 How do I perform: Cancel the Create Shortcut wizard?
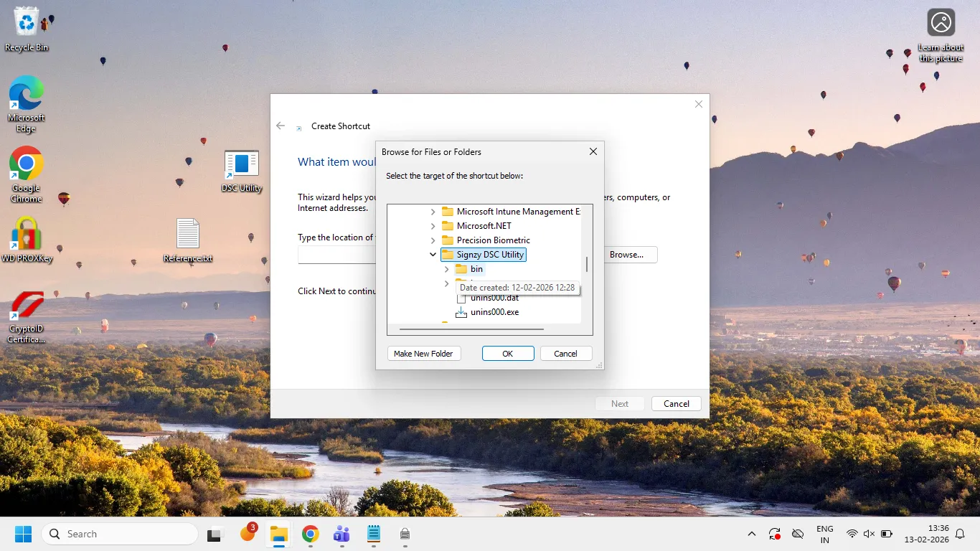(677, 404)
